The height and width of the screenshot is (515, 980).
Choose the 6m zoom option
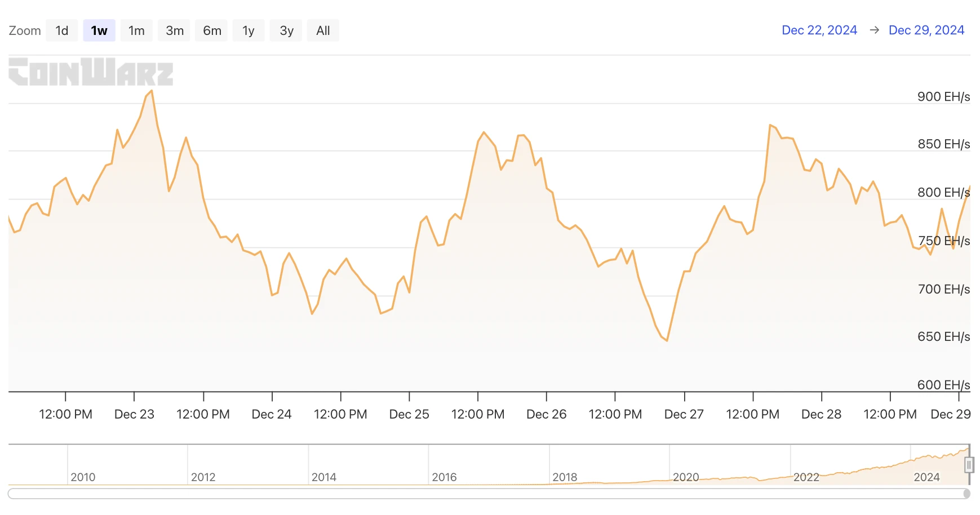tap(212, 30)
